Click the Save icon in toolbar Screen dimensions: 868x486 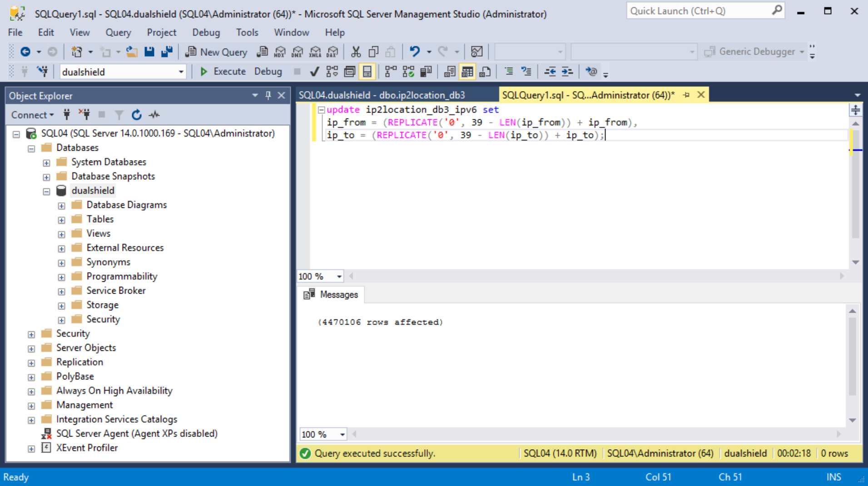tap(149, 52)
